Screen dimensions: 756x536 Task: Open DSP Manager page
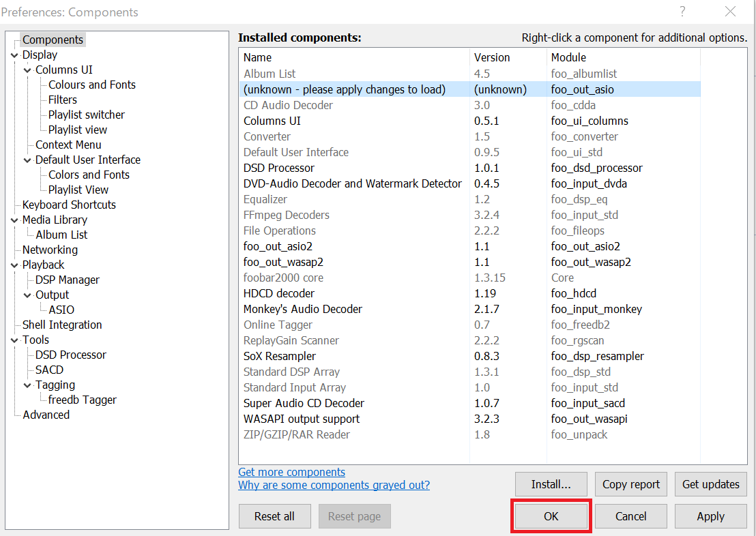[68, 280]
